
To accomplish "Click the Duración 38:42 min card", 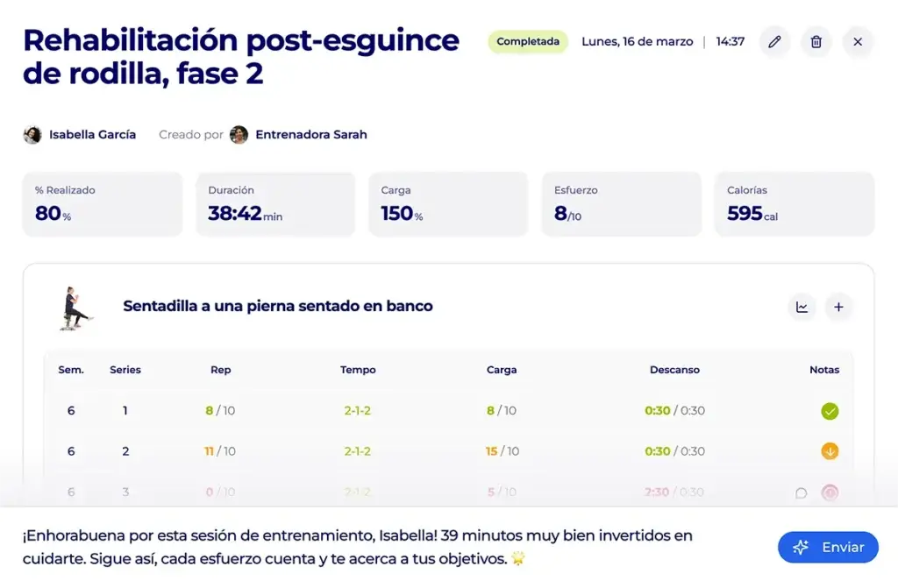I will point(275,204).
